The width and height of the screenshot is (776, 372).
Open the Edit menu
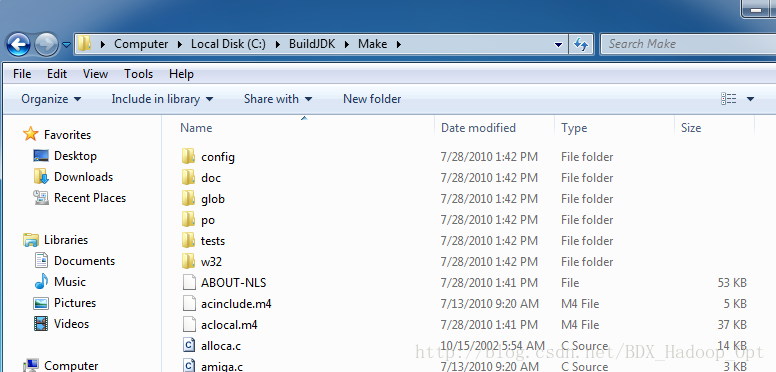pyautogui.click(x=57, y=74)
